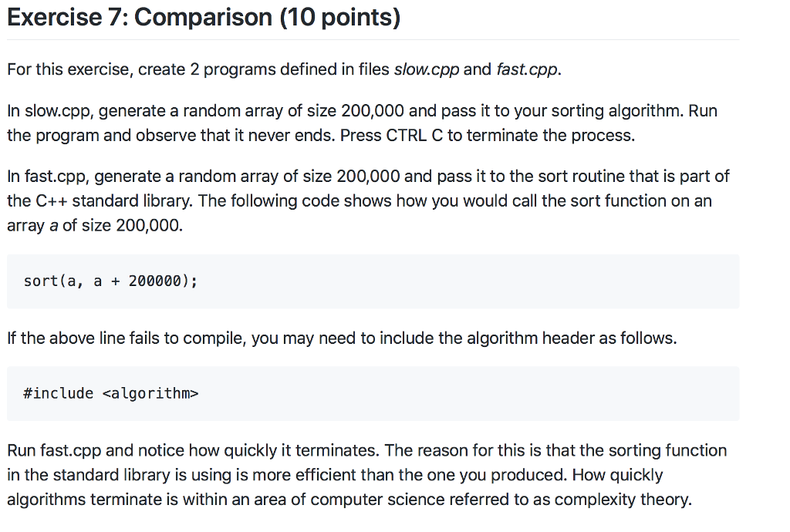This screenshot has width=790, height=532.
Task: Click the #include keyword in code block
Action: click(x=59, y=393)
